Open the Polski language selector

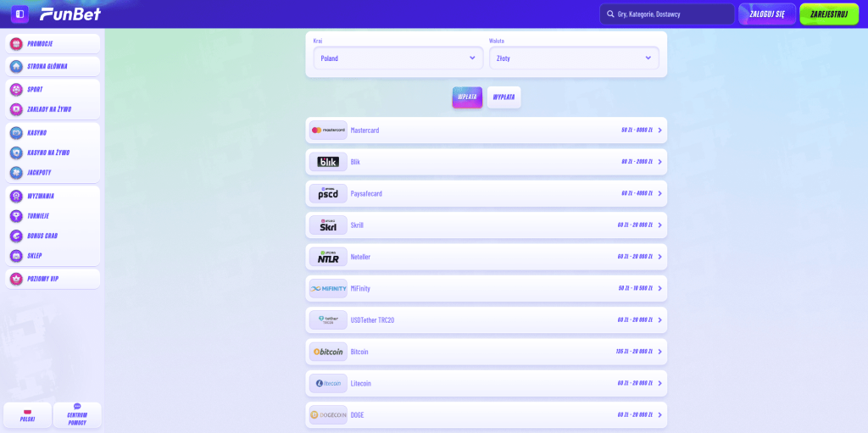click(x=28, y=415)
